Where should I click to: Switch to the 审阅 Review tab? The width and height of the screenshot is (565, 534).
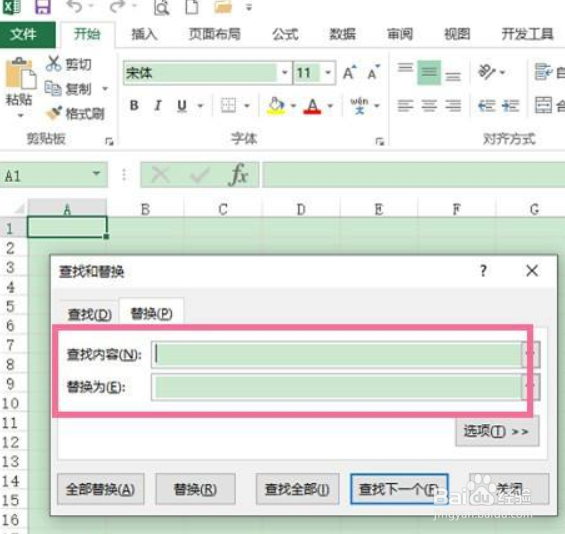tap(400, 35)
